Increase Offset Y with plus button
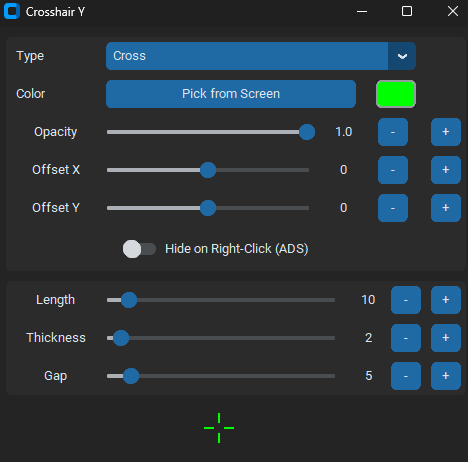This screenshot has height=462, width=468. tap(446, 208)
